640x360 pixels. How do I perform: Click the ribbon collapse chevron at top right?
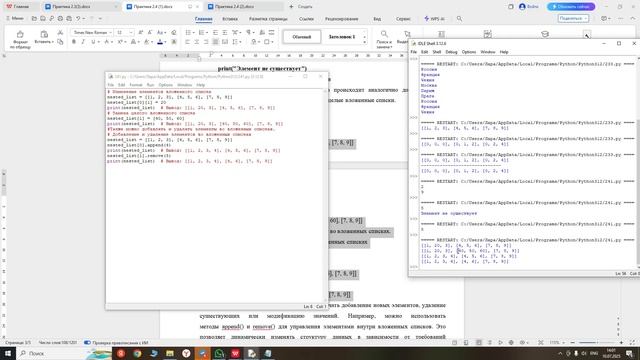[x=633, y=18]
